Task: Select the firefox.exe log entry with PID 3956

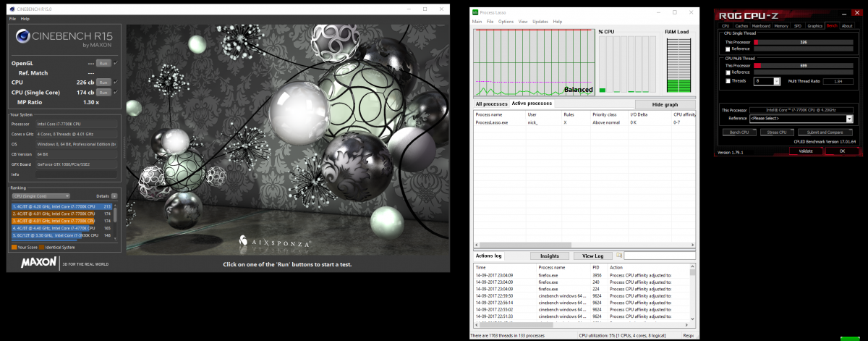Action: pos(582,275)
